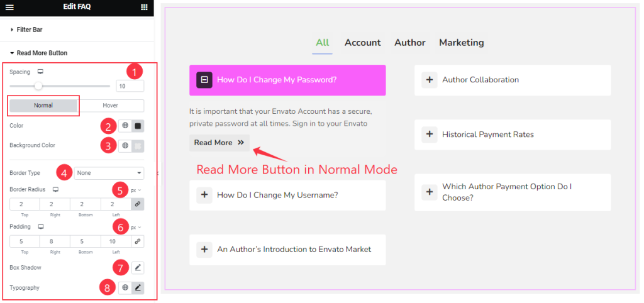Click the device icon beside Border Radius
The image size is (644, 303).
(55, 189)
